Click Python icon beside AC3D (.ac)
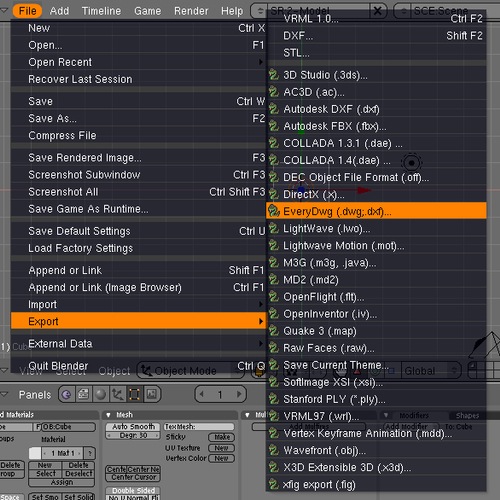 pos(274,92)
